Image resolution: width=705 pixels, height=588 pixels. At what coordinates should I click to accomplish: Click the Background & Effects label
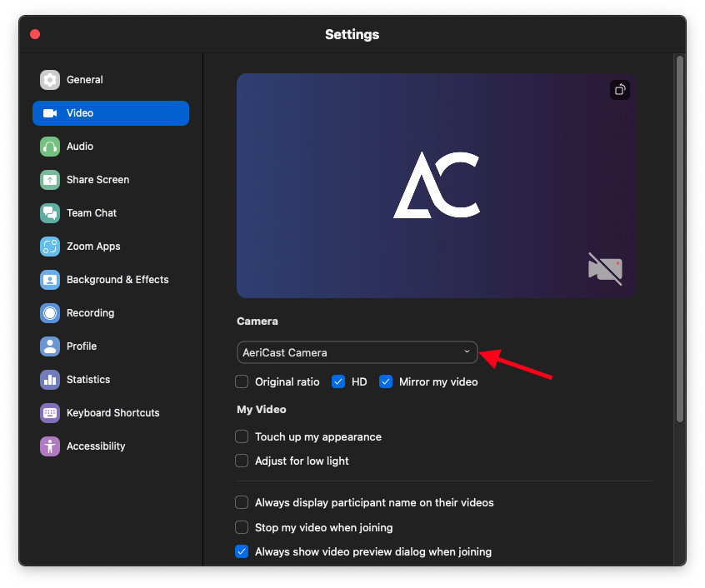[117, 279]
